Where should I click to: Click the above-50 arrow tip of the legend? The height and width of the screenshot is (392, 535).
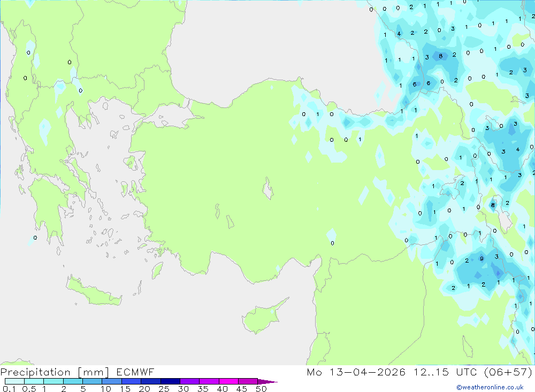coord(267,382)
